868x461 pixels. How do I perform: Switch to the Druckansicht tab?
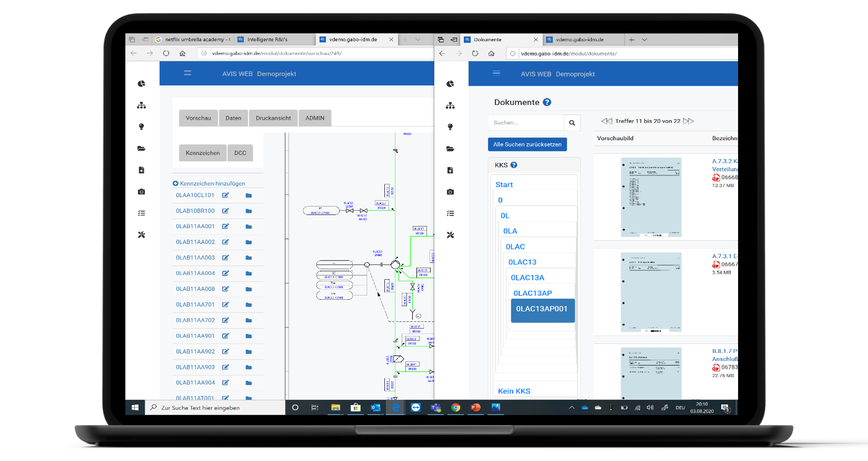[273, 118]
